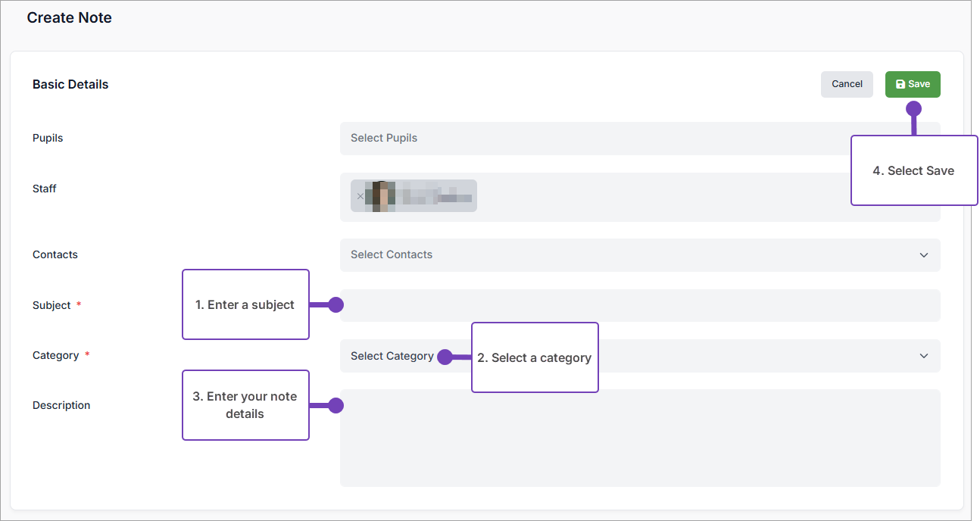
Task: Click the green Save button
Action: point(912,84)
